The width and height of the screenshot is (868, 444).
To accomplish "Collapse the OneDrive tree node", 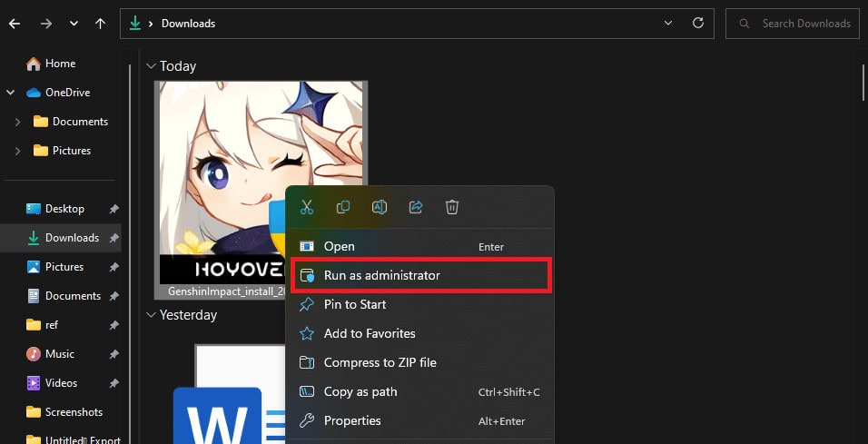I will tap(11, 93).
